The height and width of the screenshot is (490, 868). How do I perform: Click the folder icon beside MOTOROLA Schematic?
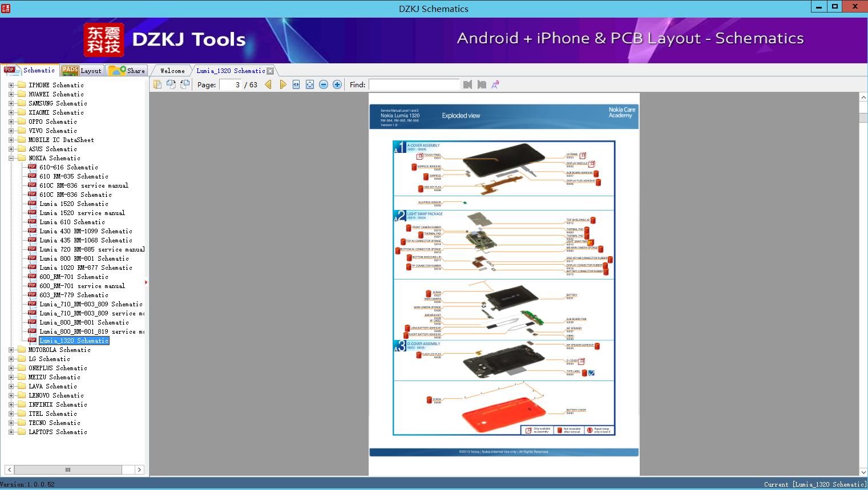pyautogui.click(x=22, y=350)
